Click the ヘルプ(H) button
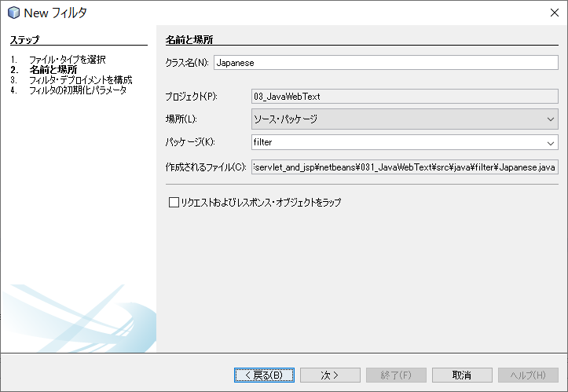 pyautogui.click(x=528, y=375)
